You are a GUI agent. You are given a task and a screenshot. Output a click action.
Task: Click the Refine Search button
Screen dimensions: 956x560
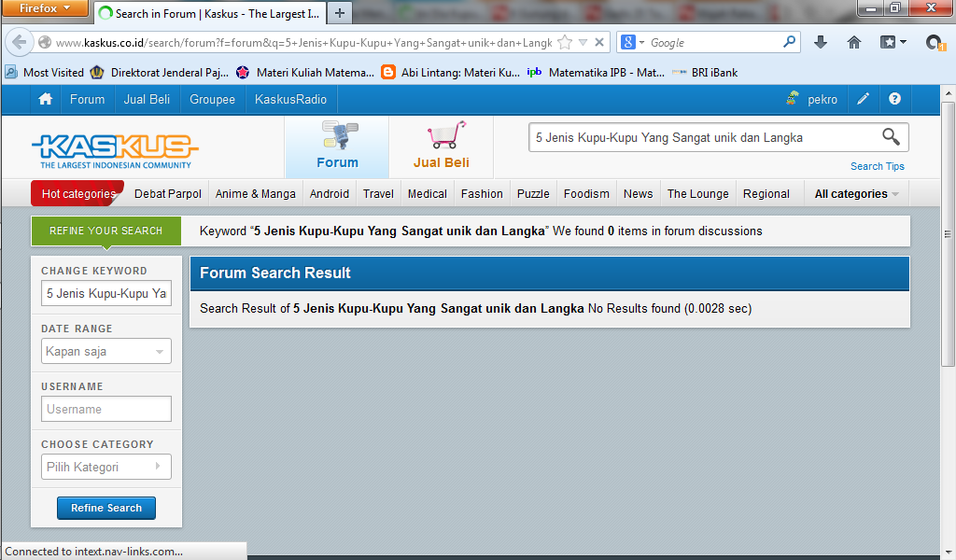106,508
